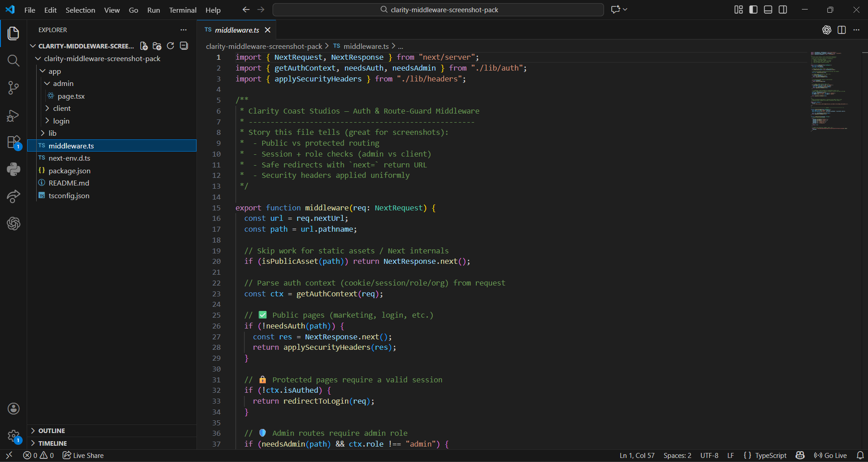Screen dimensions: 868x462
Task: Create a new file in the explorer
Action: tap(144, 46)
